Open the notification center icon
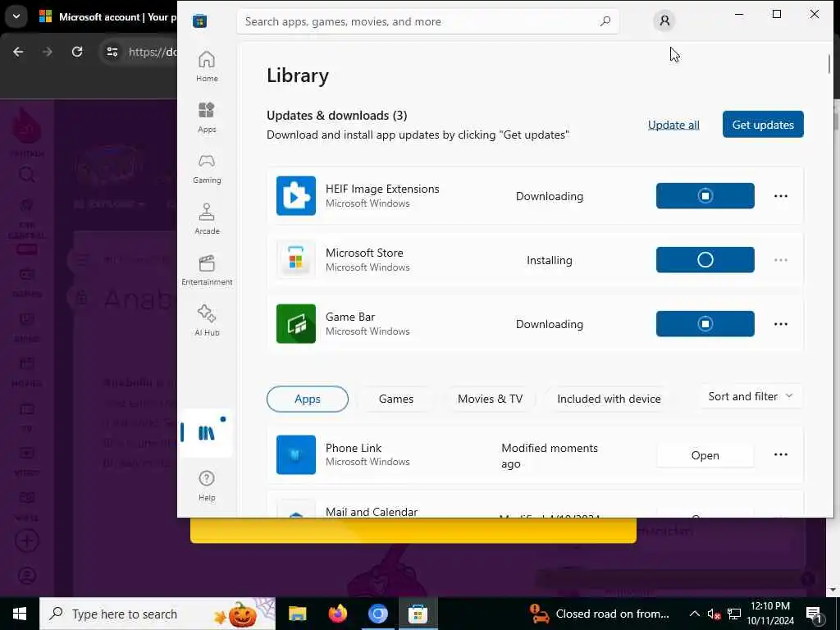The height and width of the screenshot is (630, 840). [814, 614]
